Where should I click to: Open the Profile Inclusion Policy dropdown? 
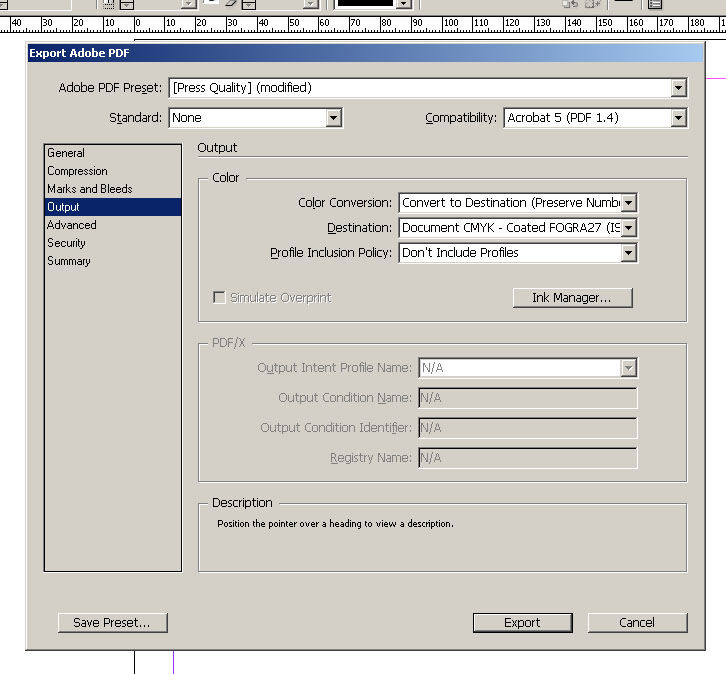tap(518, 253)
